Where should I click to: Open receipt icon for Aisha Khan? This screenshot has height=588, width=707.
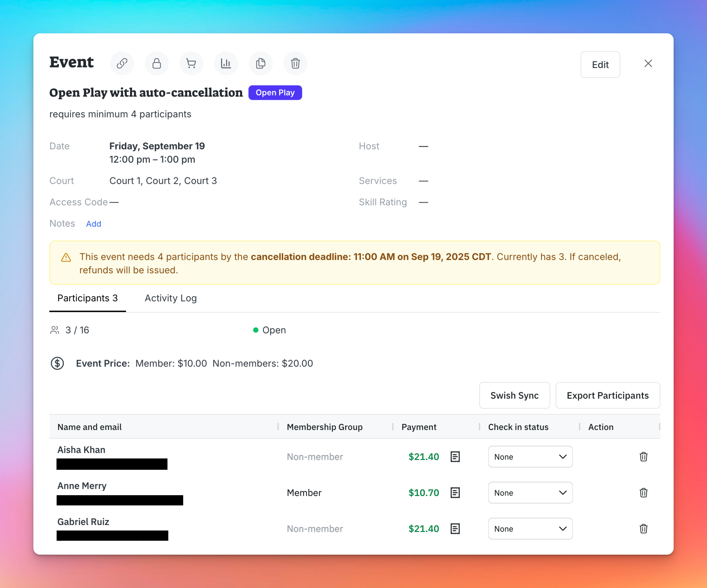click(x=455, y=457)
